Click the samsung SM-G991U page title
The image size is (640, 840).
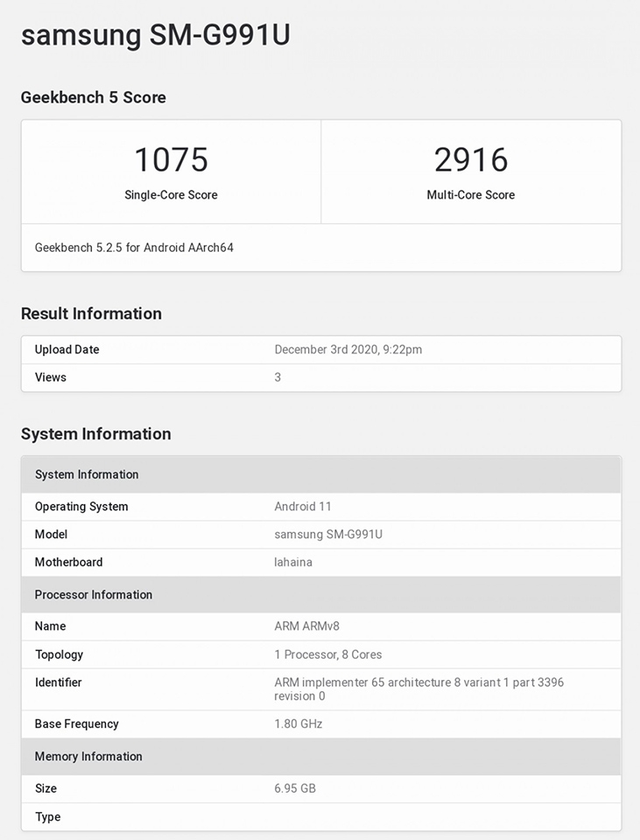tap(156, 36)
